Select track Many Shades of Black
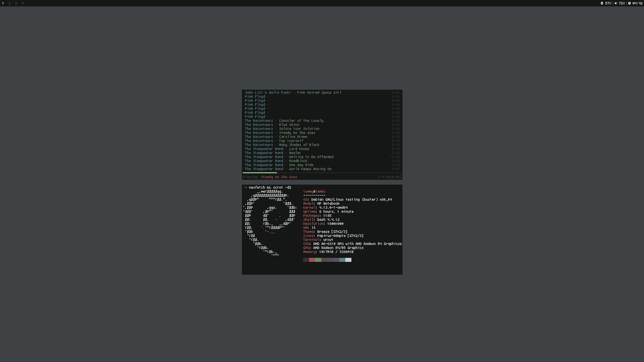Screen dimensions: 644x362 299,145
